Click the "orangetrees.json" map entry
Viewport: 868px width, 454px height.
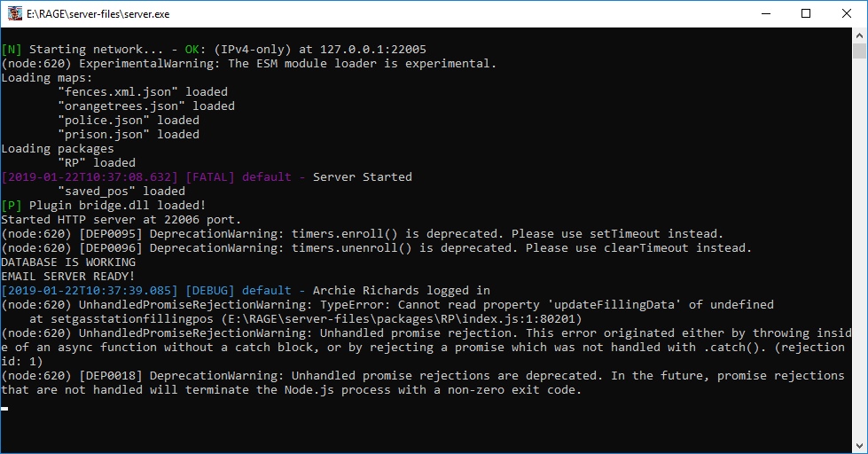pos(145,106)
